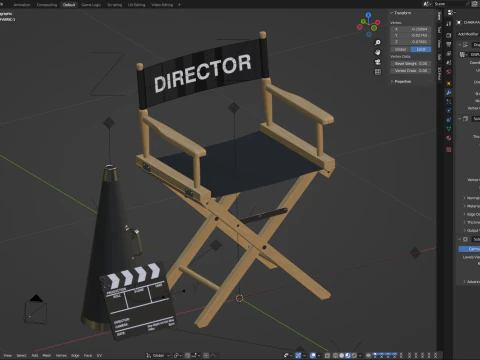
Task: Open the Face menu in viewport header
Action: click(88, 355)
